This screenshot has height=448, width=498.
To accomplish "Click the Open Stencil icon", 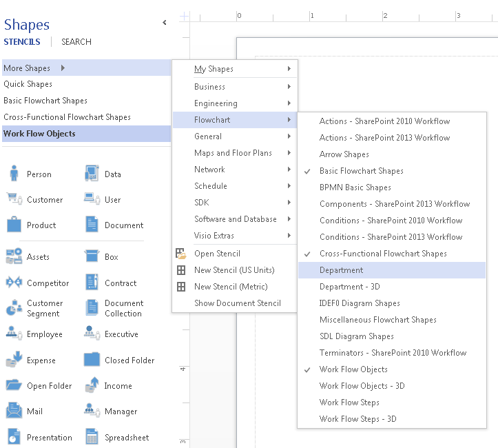I will (x=181, y=254).
